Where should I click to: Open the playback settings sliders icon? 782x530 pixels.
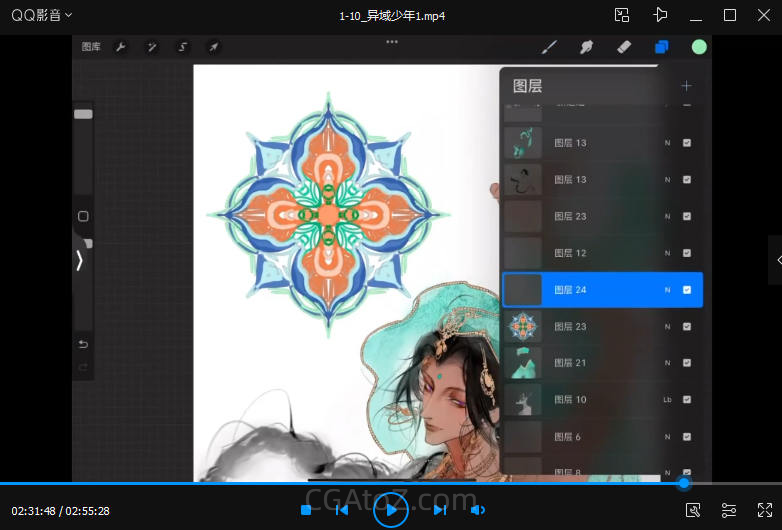(x=729, y=510)
